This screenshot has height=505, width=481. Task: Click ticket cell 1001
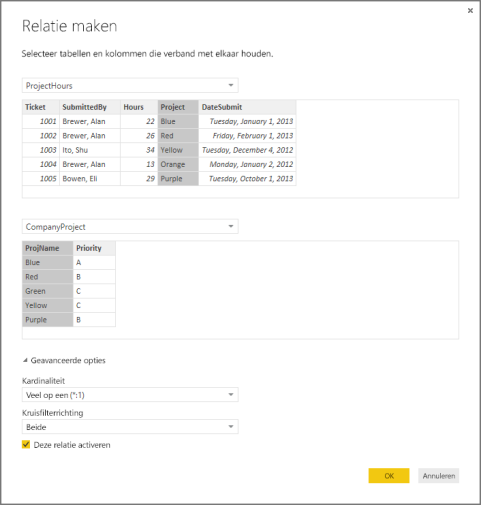41,122
